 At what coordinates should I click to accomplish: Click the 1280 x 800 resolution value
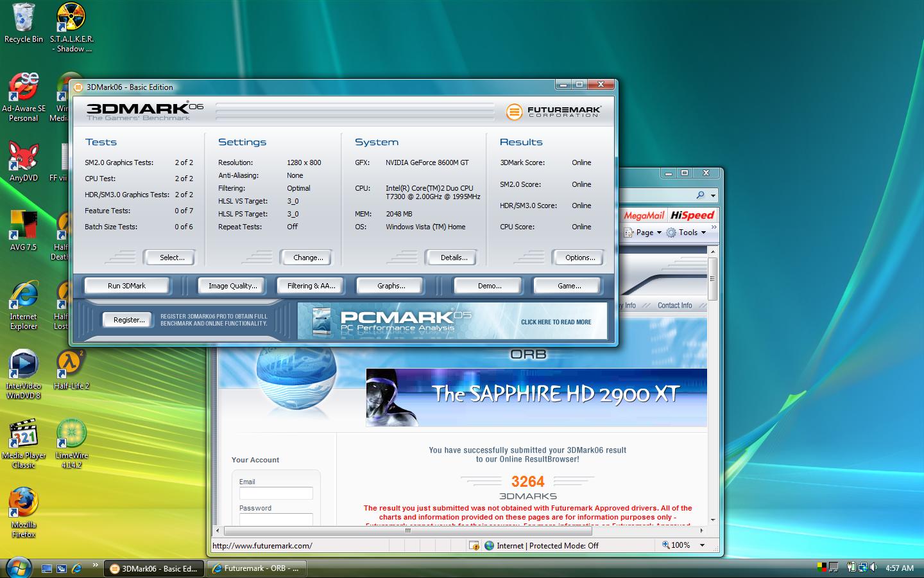(304, 162)
